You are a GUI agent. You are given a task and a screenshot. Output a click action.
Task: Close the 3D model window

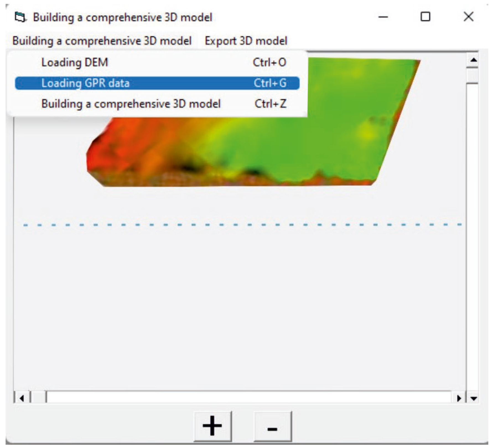pos(468,17)
